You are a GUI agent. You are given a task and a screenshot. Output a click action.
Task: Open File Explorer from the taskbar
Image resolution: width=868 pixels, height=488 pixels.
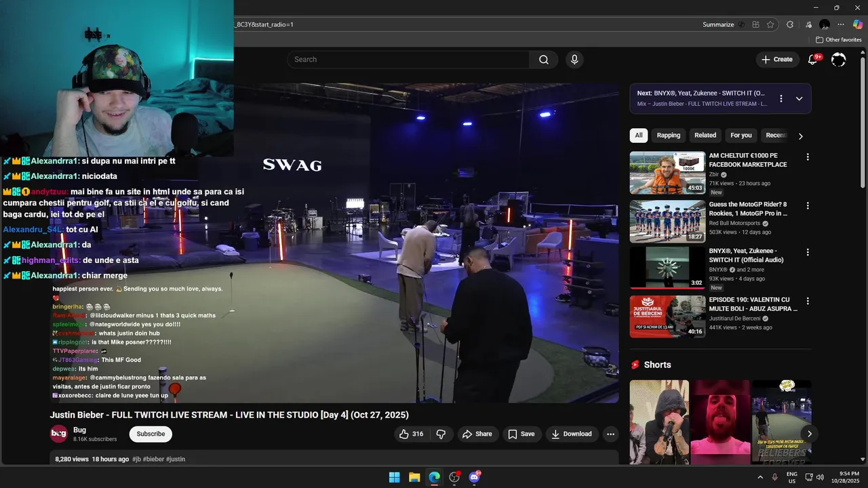coord(414,477)
